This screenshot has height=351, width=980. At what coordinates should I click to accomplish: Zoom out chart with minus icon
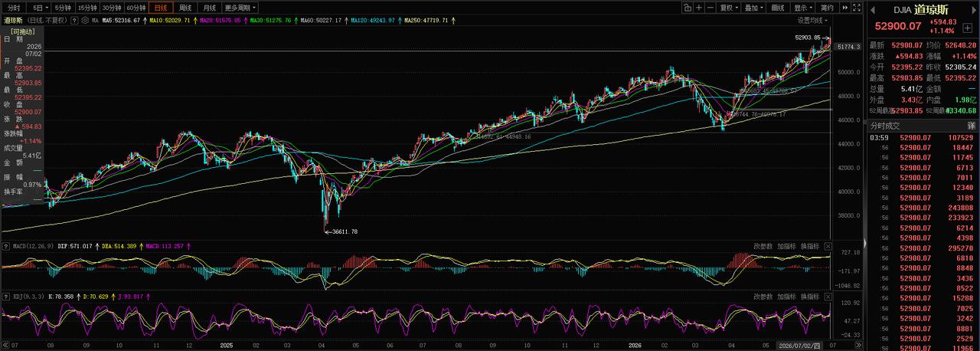pyautogui.click(x=710, y=8)
